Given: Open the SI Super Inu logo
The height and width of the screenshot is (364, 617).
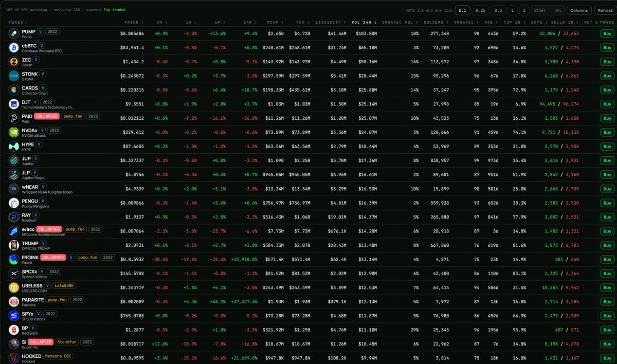Looking at the screenshot, I should pyautogui.click(x=14, y=344).
